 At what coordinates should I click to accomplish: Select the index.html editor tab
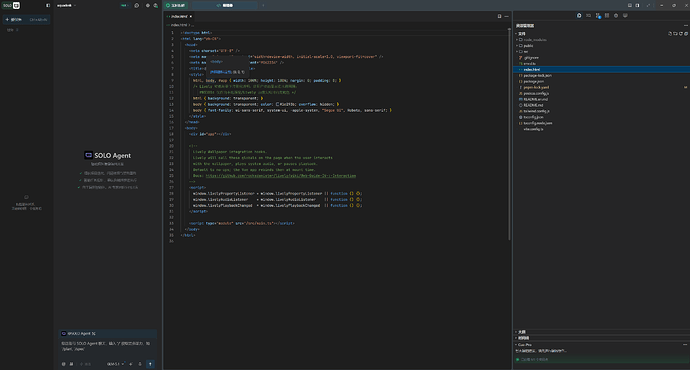179,16
